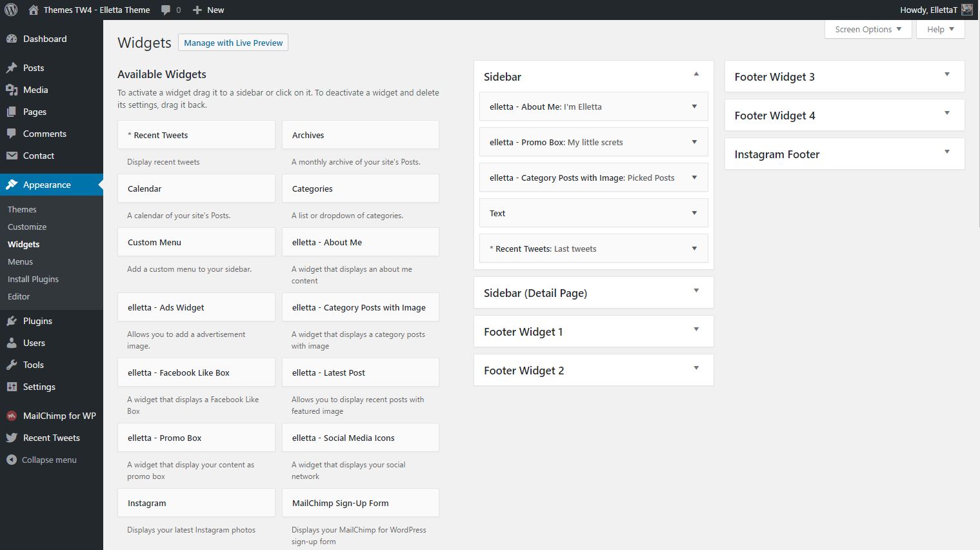Click Manage with Live Preview button
The image size is (980, 550).
[233, 43]
